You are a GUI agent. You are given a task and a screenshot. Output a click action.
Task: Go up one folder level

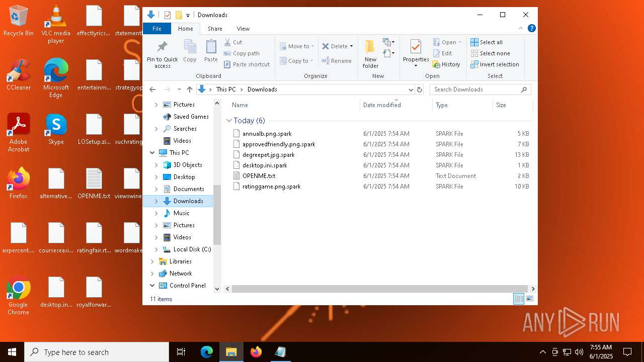(190, 89)
